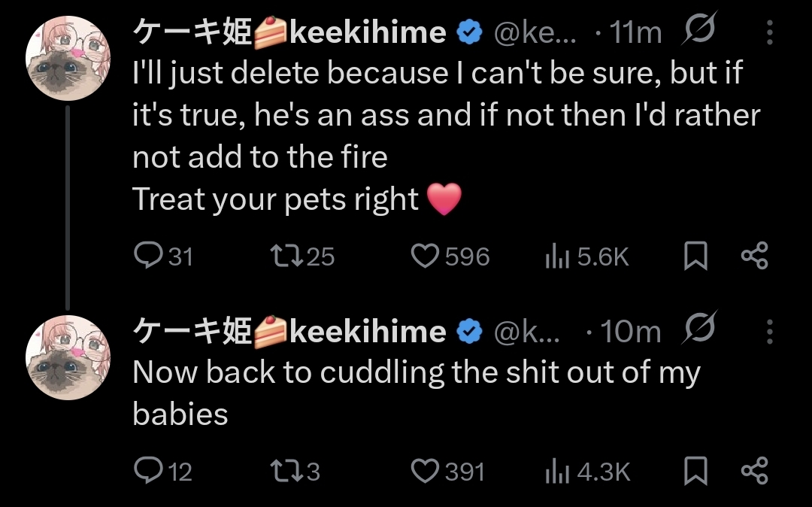Open the Grok icon on the second tweet

click(699, 329)
